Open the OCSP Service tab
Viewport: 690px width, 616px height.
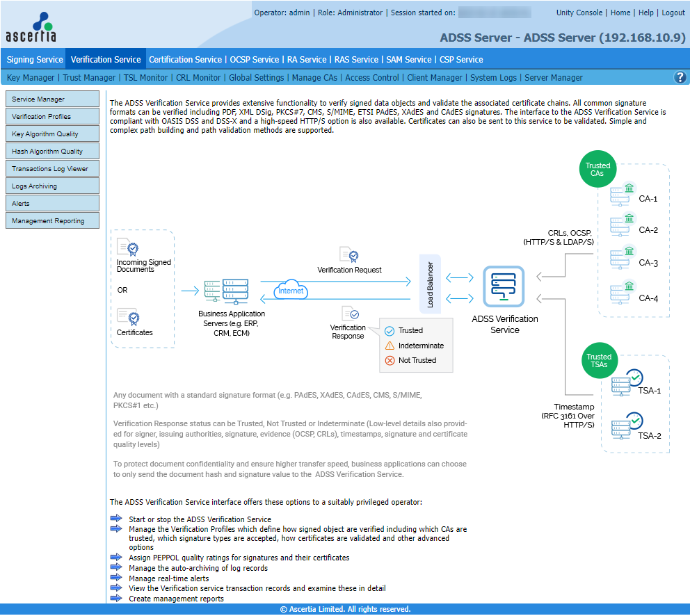tap(255, 59)
